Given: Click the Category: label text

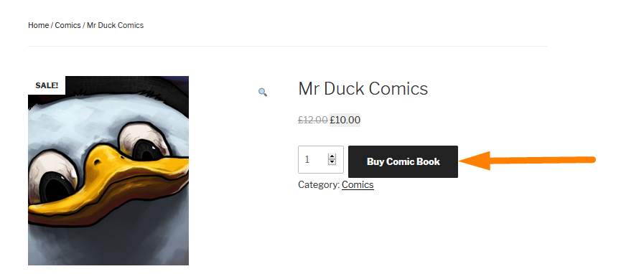Looking at the screenshot, I should click(x=319, y=184).
